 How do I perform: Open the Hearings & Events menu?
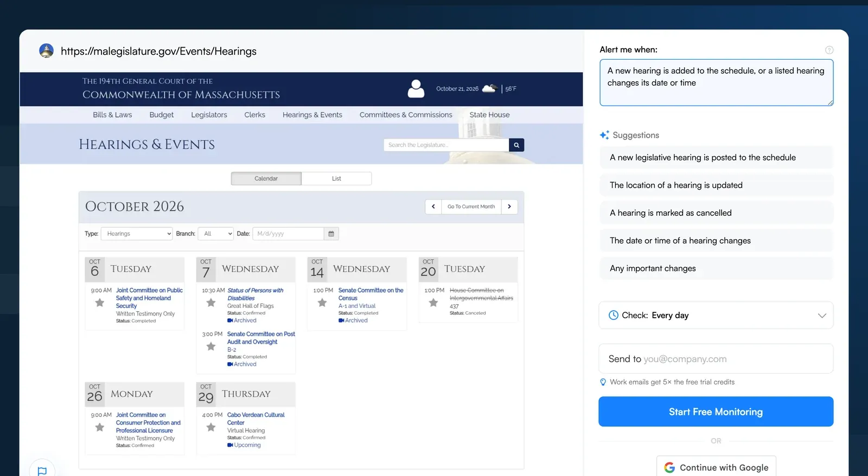(312, 115)
